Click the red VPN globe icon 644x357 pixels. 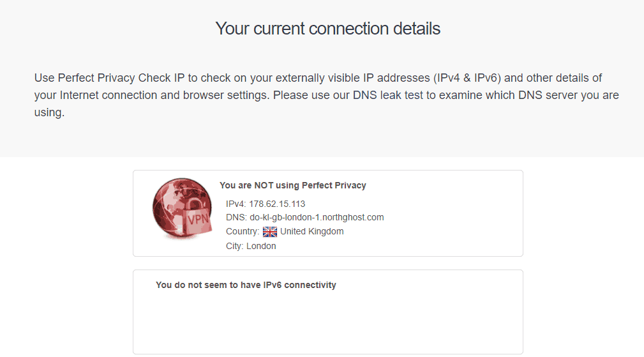[183, 208]
